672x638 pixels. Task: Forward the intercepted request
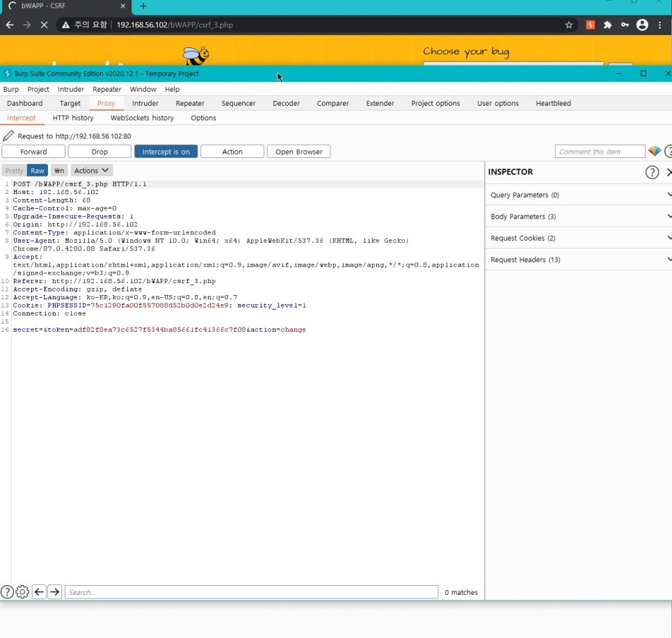tap(33, 152)
